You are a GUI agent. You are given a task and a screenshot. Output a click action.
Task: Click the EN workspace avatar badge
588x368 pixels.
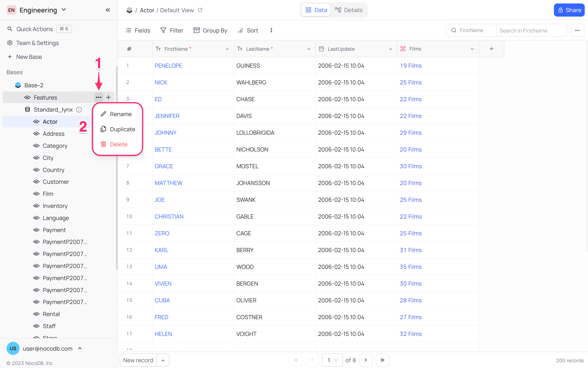coord(11,10)
